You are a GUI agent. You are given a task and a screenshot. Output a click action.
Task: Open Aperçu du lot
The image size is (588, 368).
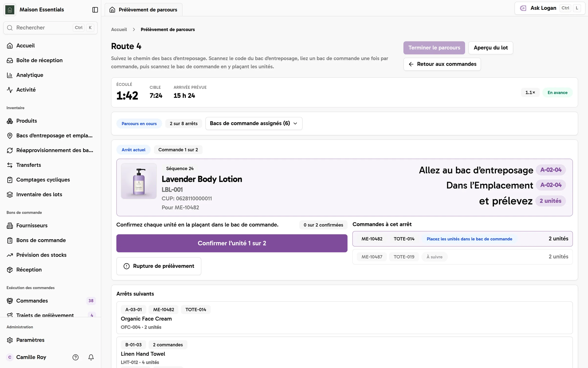point(490,48)
